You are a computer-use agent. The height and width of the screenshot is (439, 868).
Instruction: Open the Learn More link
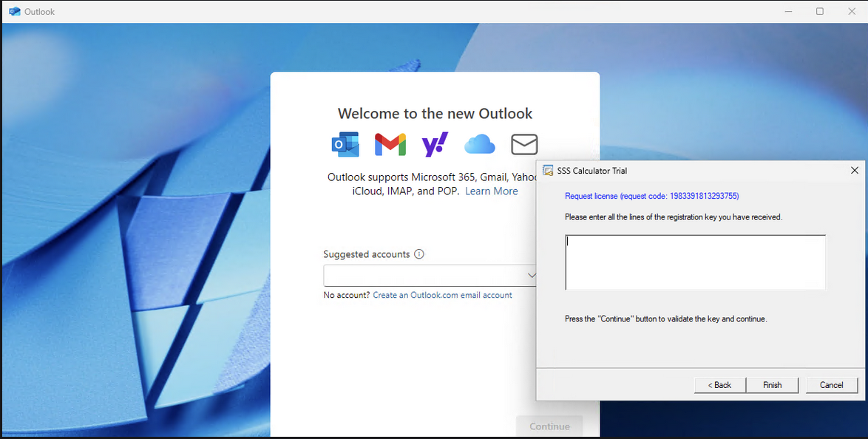coord(491,191)
